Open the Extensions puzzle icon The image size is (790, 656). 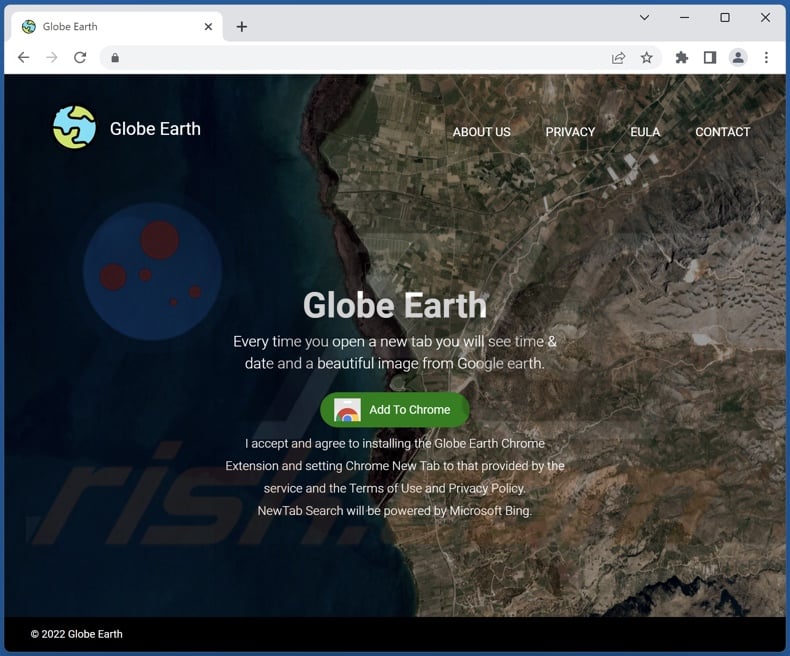click(x=682, y=58)
